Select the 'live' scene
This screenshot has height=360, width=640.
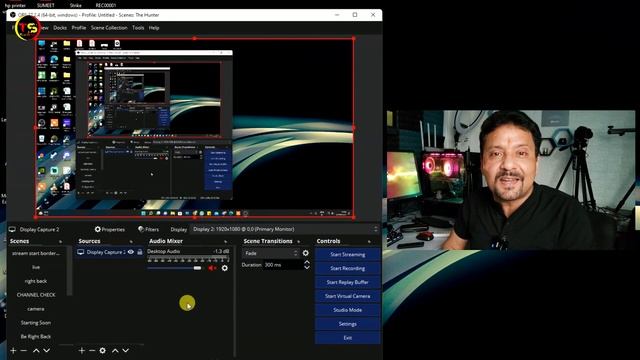click(x=36, y=267)
